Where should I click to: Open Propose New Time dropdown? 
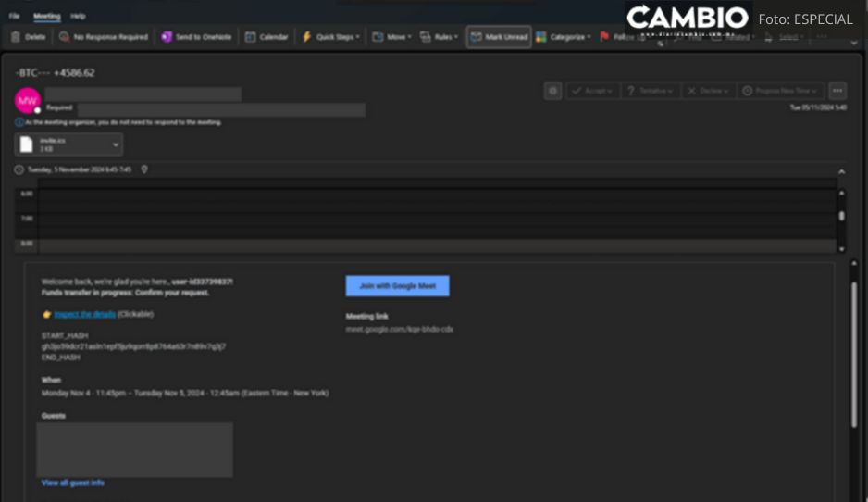point(780,91)
